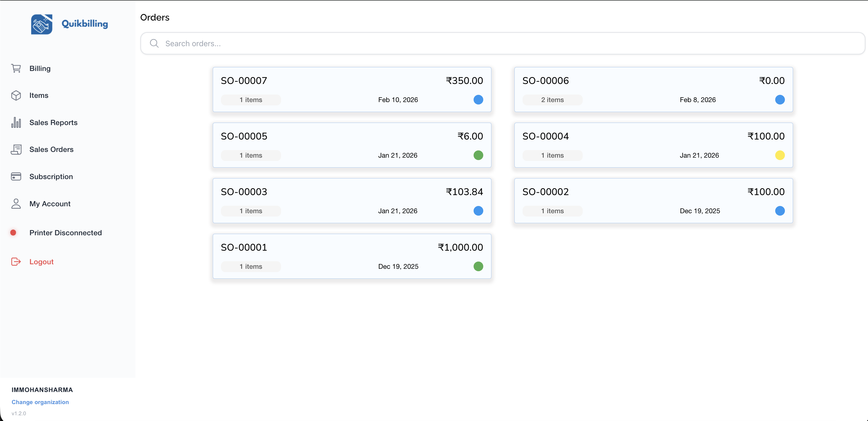The height and width of the screenshot is (421, 868).
Task: Click blue status dot on SO-00007
Action: 478,100
